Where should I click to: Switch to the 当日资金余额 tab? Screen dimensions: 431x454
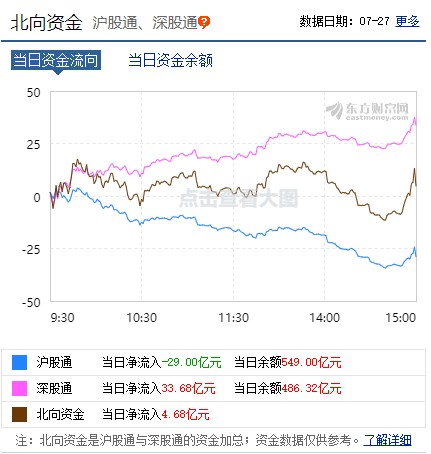coord(170,61)
